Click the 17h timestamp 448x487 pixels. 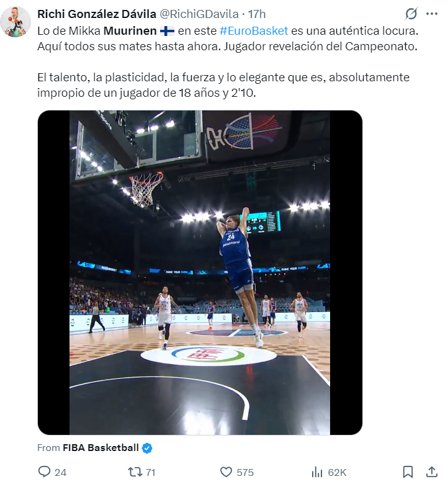click(257, 14)
